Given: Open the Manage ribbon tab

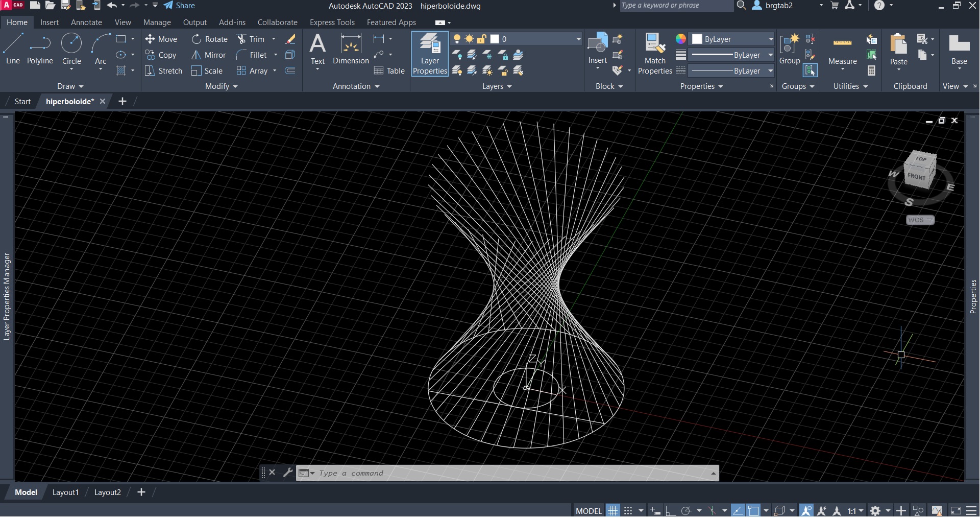Looking at the screenshot, I should (157, 22).
